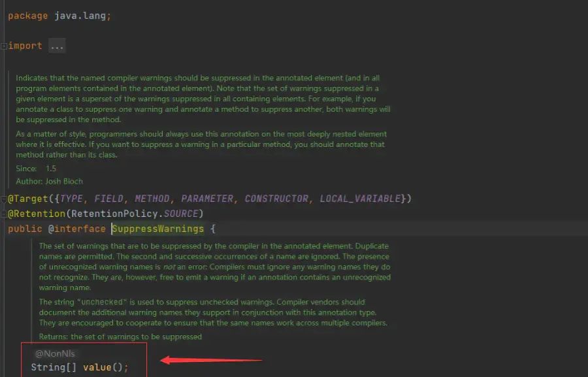This screenshot has width=588, height=377.
Task: Click the LOCAL_VARIABLE constant
Action: click(361, 199)
